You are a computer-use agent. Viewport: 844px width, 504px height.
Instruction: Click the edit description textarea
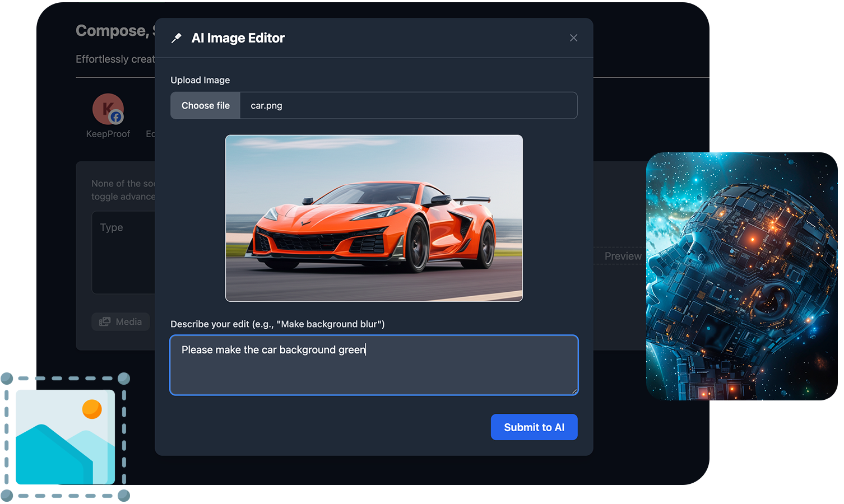374,365
